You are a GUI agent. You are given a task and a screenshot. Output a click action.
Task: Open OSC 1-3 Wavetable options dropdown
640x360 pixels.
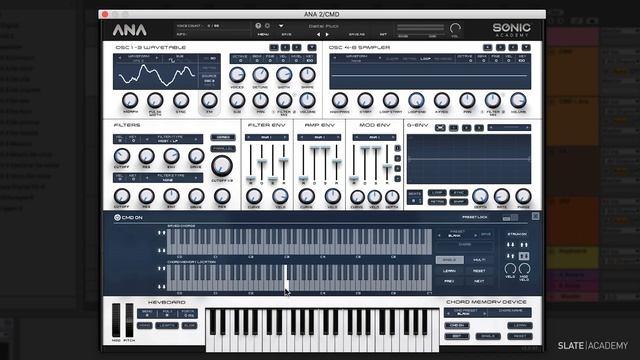pyautogui.click(x=311, y=47)
